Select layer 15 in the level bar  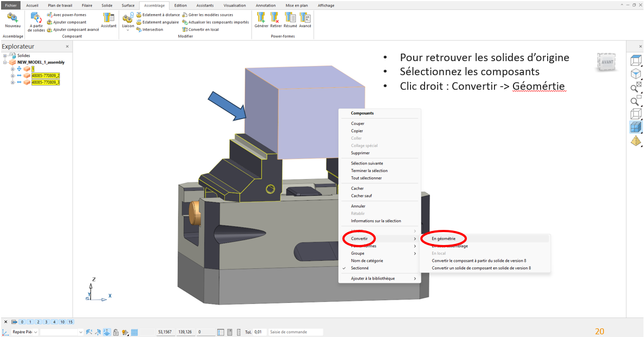click(x=70, y=322)
